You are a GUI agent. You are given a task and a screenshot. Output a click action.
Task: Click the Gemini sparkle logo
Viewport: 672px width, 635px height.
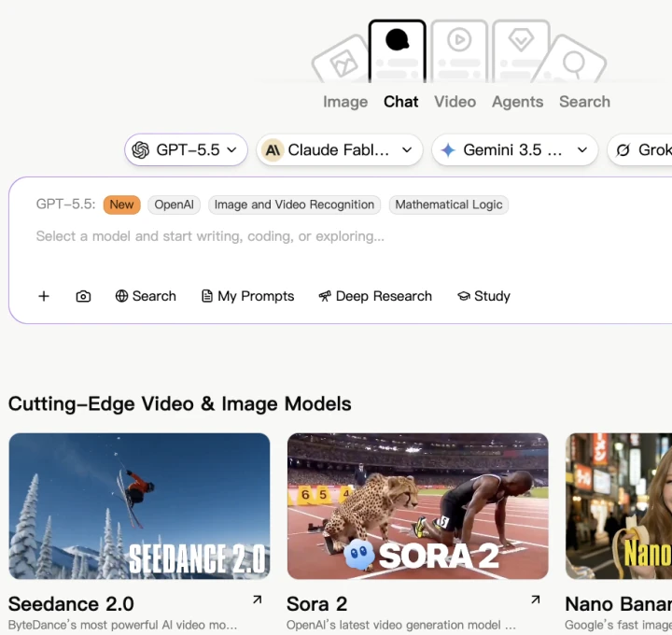448,150
